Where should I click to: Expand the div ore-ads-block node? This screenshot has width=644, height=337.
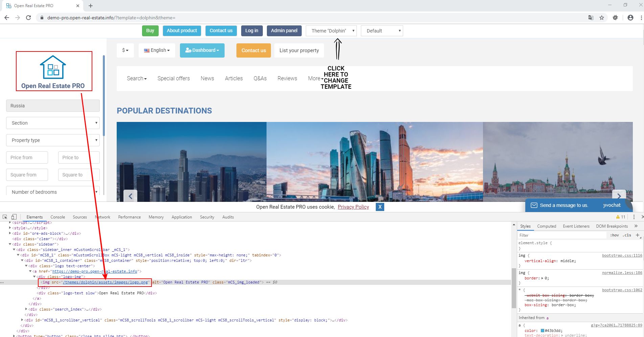(10, 233)
